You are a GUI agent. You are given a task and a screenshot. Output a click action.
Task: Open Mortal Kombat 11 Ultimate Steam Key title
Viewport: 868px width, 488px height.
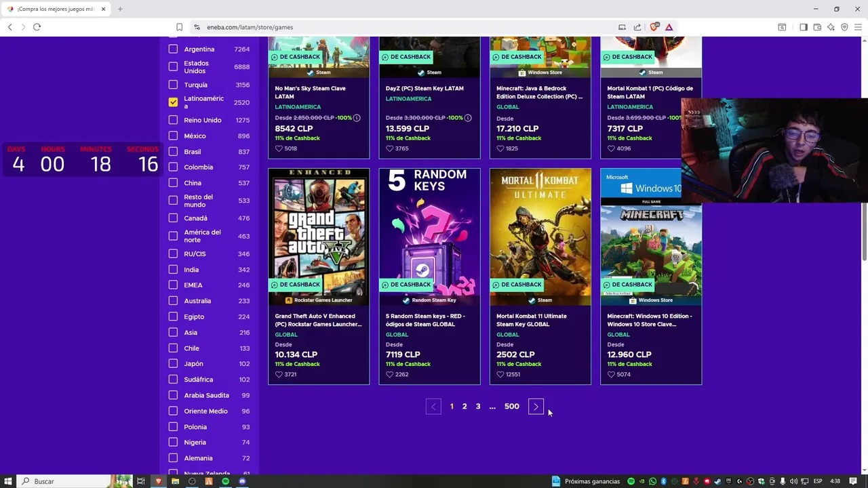pyautogui.click(x=532, y=320)
